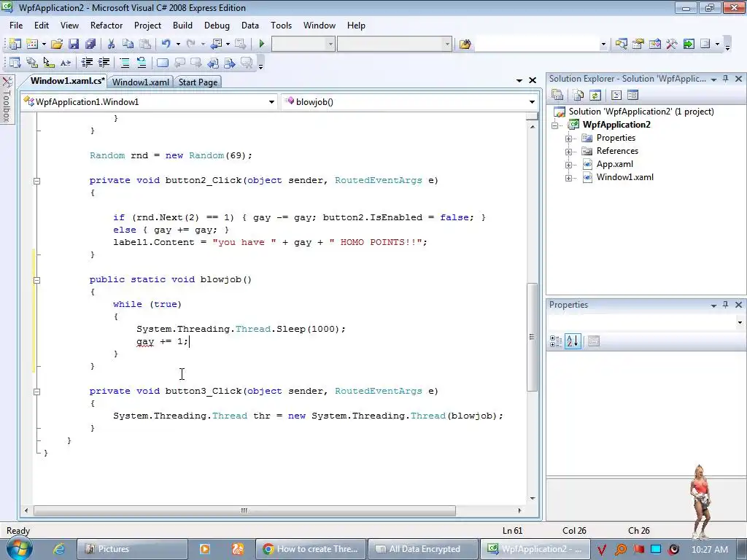Click the Copy toolbar icon
This screenshot has width=747, height=560.
128,44
